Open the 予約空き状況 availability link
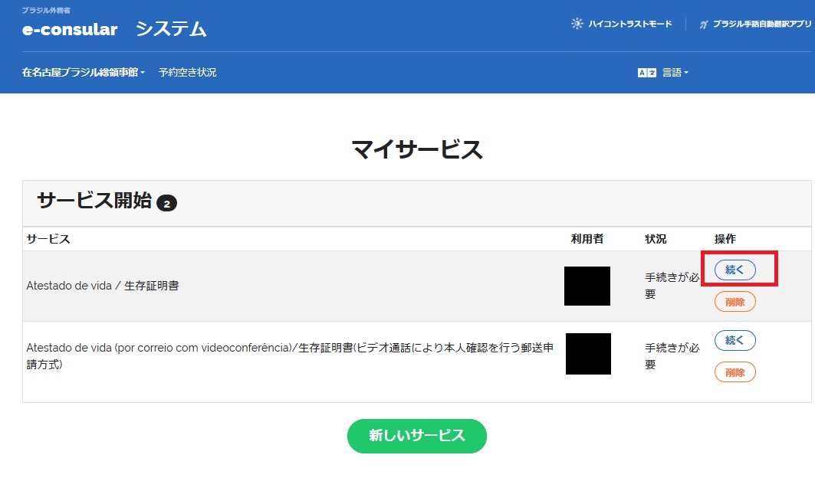The image size is (815, 504). click(187, 72)
